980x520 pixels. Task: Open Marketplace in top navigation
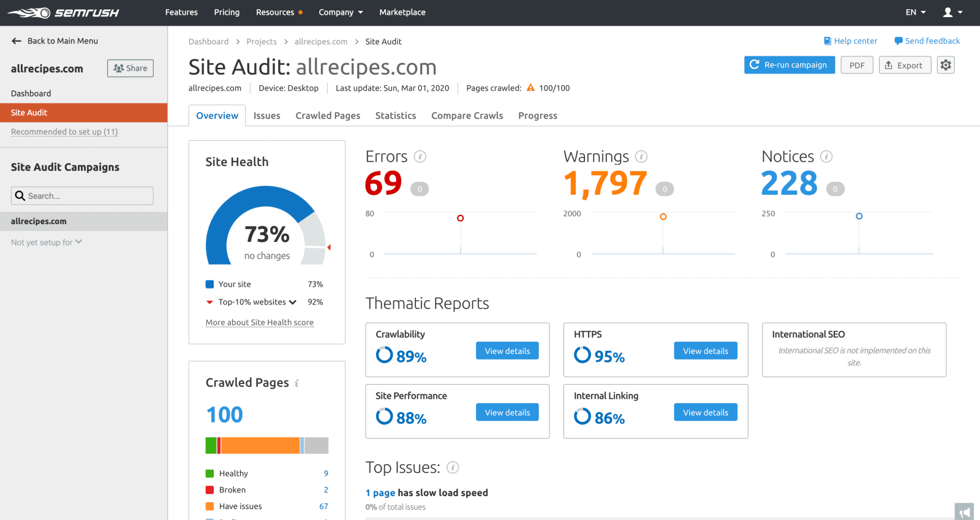coord(402,12)
